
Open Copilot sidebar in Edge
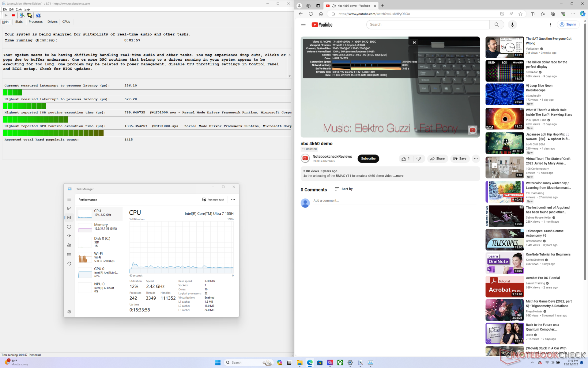coord(582,14)
